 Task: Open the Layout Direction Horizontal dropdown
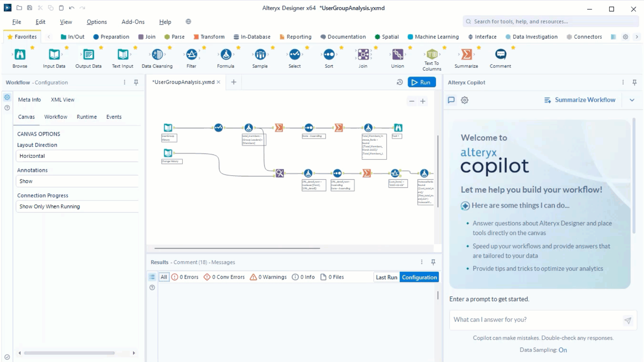[x=77, y=156]
